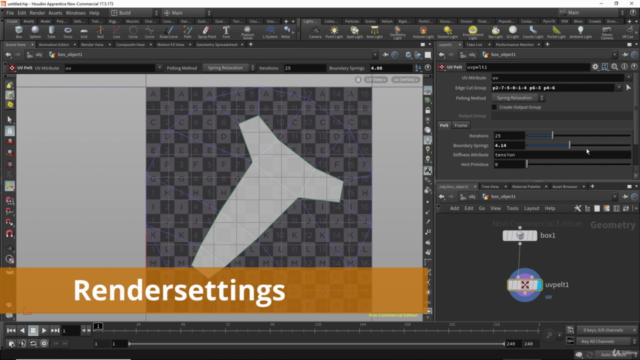The width and height of the screenshot is (640, 360).
Task: Toggle pin on scene view path bar
Action: pyautogui.click(x=385, y=55)
